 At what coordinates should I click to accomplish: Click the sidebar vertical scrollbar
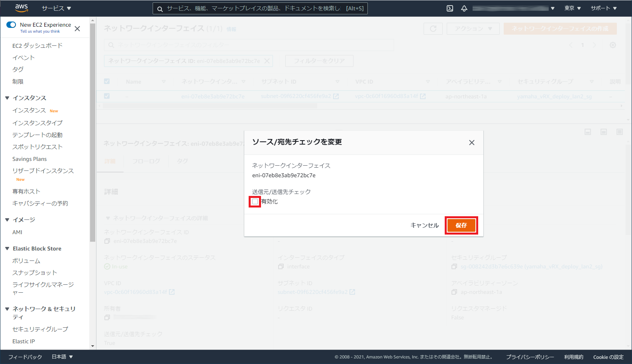click(x=93, y=132)
